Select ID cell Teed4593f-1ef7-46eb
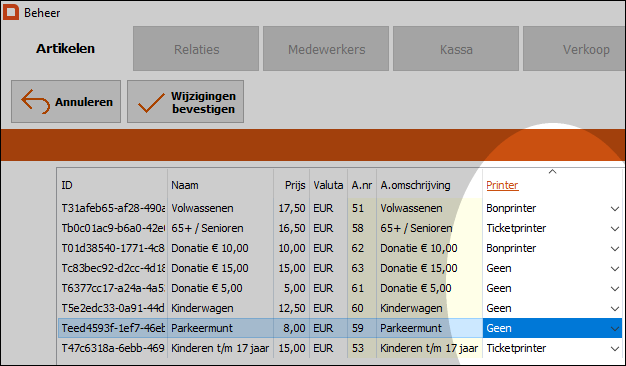This screenshot has width=626, height=366. pos(113,328)
